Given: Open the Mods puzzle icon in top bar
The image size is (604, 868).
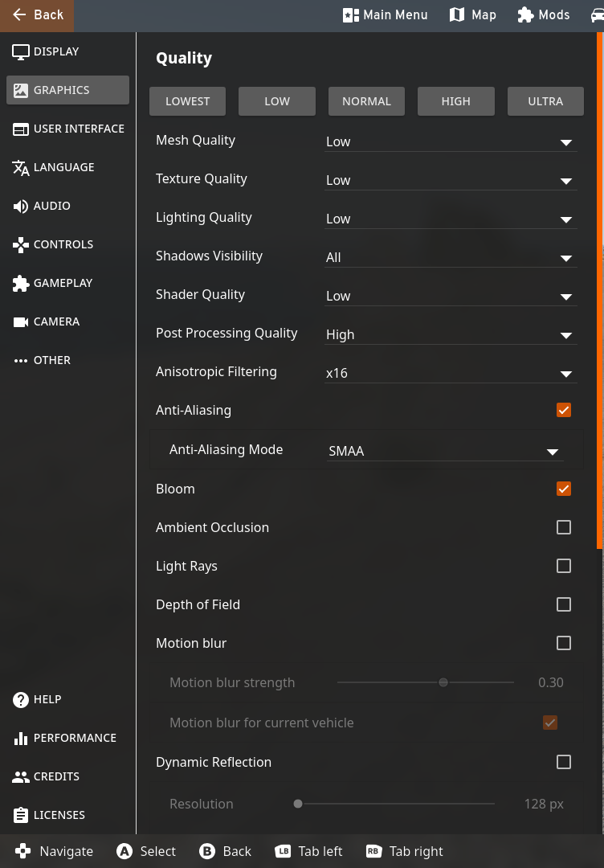Looking at the screenshot, I should point(525,15).
